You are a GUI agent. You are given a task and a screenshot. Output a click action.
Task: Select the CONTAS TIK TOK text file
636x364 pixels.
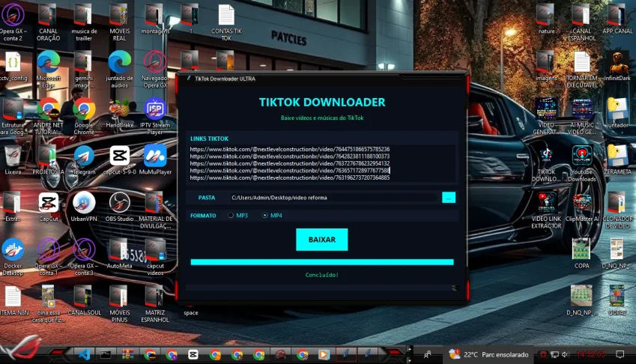click(x=226, y=22)
